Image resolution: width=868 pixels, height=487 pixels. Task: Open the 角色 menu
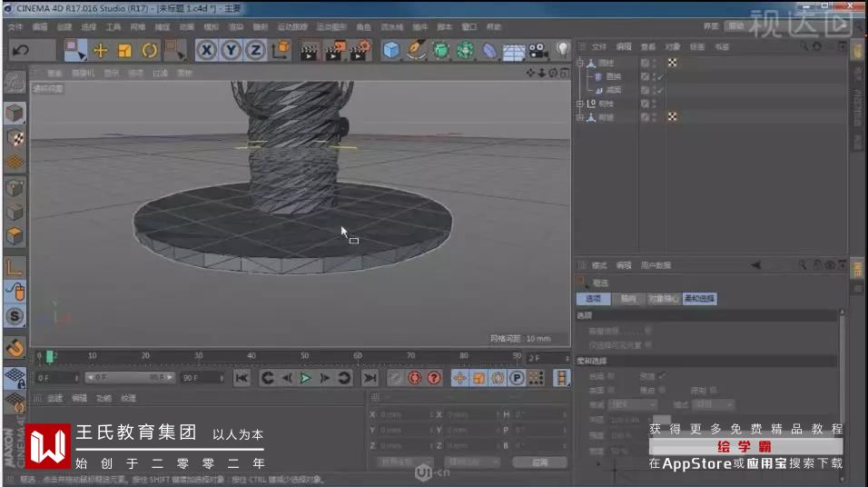coord(364,27)
